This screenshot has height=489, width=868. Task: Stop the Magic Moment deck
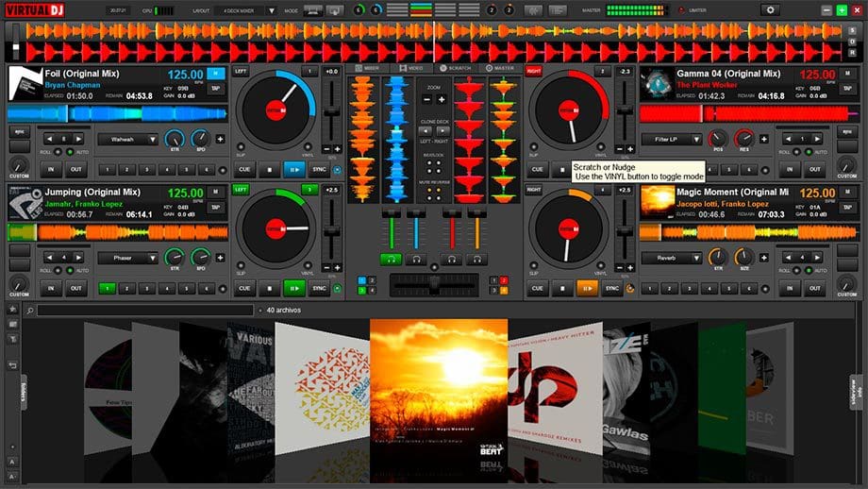(x=562, y=288)
